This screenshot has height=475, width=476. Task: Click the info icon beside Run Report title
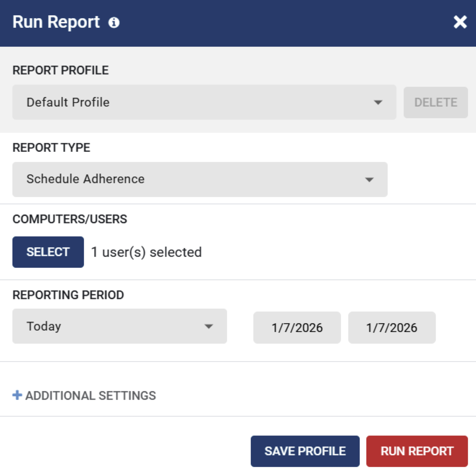point(114,23)
